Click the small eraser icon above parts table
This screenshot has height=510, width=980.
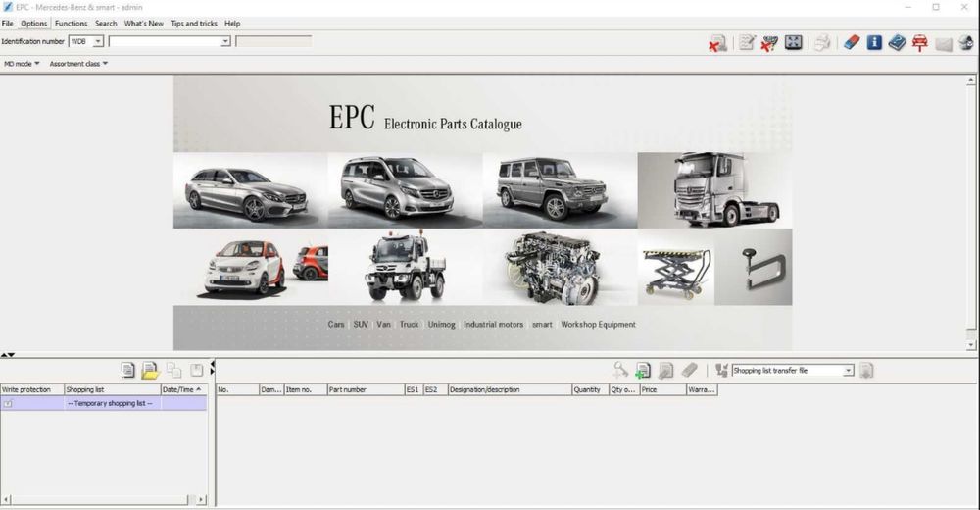point(689,370)
